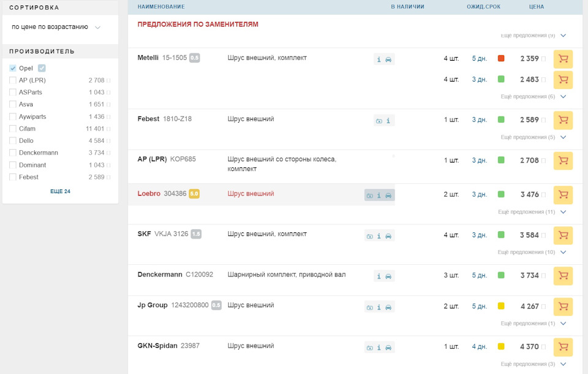588x374 pixels.
Task: Click the '4 дн.' delivery term for GKN-Spidan
Action: [480, 346]
